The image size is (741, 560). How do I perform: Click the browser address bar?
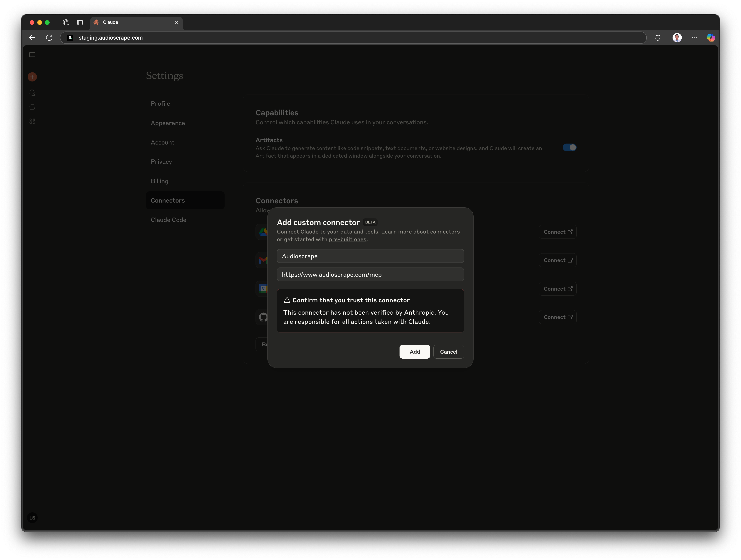click(x=353, y=38)
